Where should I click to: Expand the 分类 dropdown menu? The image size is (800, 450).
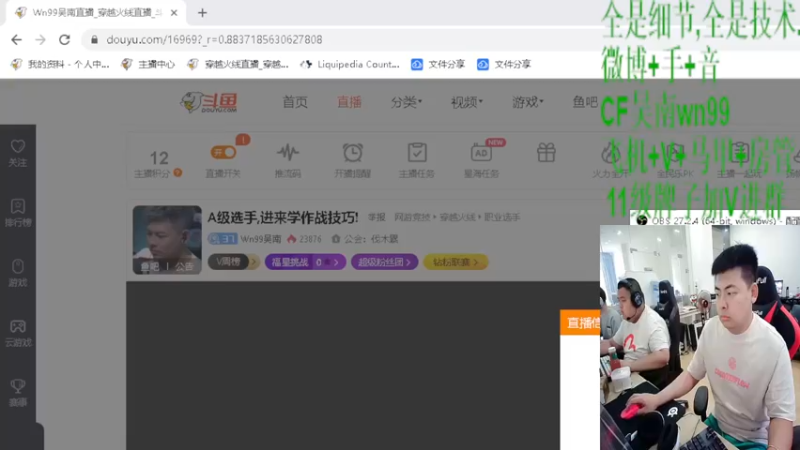click(x=406, y=102)
